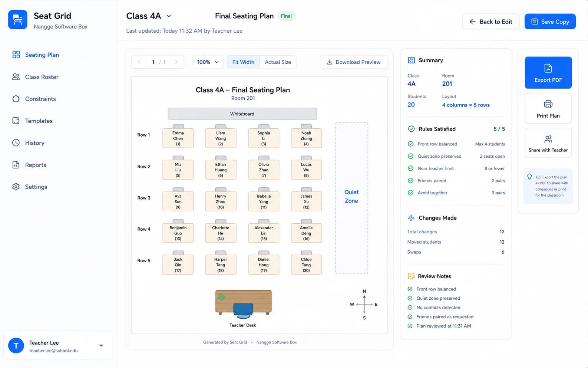Select the Constraints icon in sidebar
The image size is (588, 368).
click(x=16, y=99)
